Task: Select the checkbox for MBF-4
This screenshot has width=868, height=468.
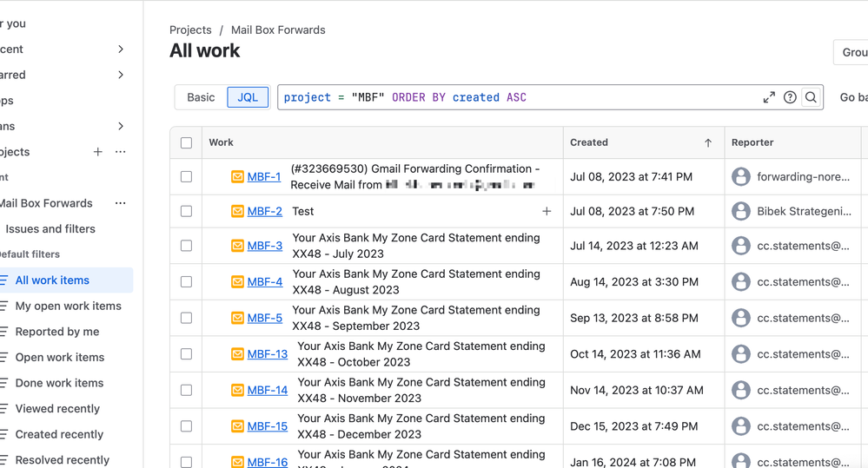Action: (x=187, y=281)
